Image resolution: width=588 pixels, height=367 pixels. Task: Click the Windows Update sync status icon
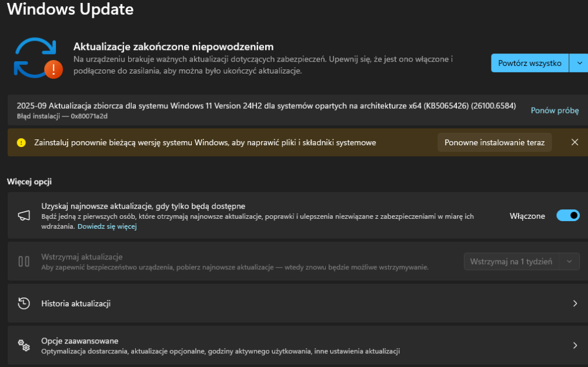coord(35,58)
